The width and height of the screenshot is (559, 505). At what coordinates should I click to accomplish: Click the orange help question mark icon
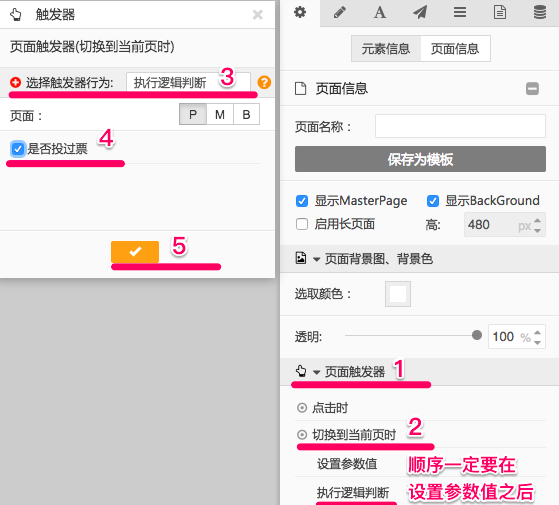264,82
